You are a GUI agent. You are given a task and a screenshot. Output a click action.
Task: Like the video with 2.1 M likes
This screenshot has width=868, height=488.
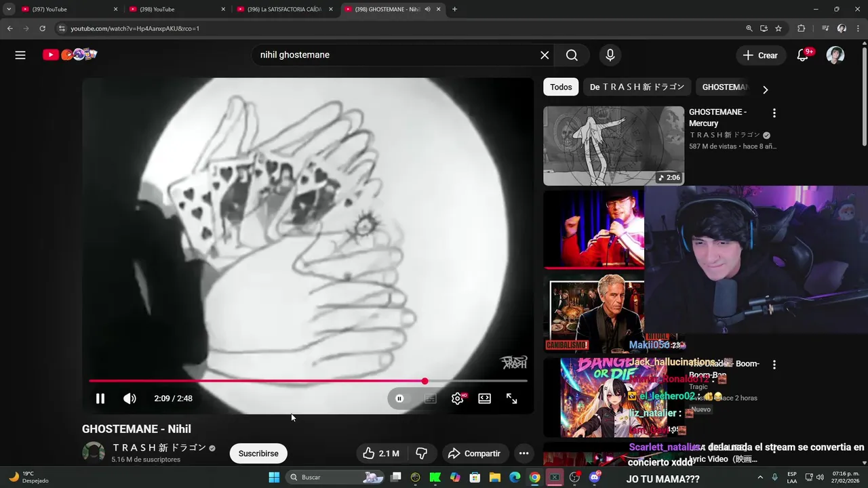[x=381, y=453]
